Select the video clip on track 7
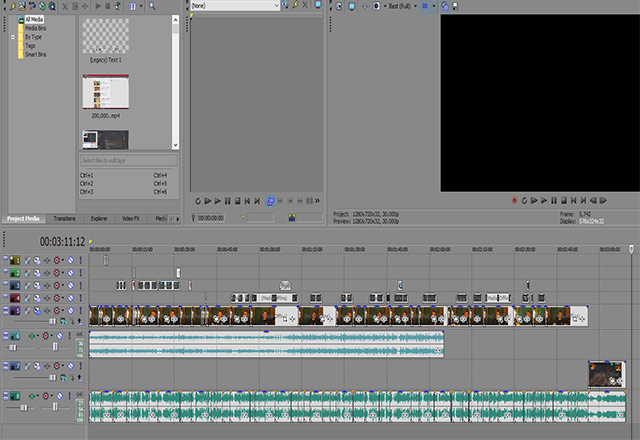 click(607, 375)
